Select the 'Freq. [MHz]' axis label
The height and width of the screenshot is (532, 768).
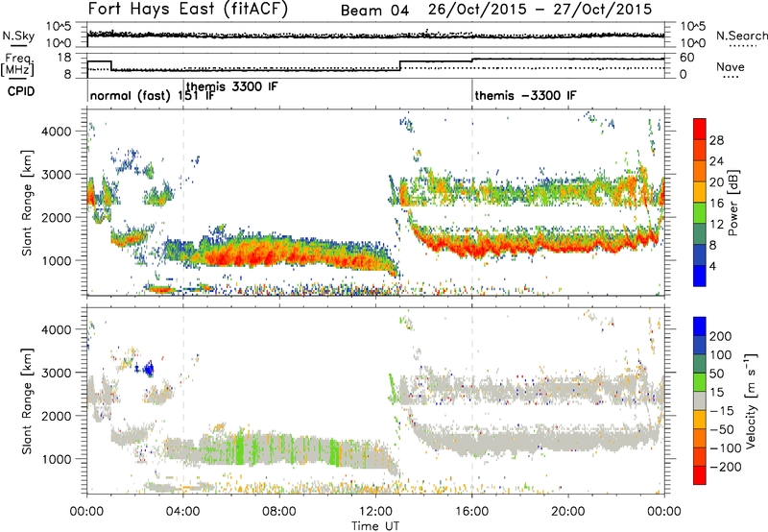(18, 65)
